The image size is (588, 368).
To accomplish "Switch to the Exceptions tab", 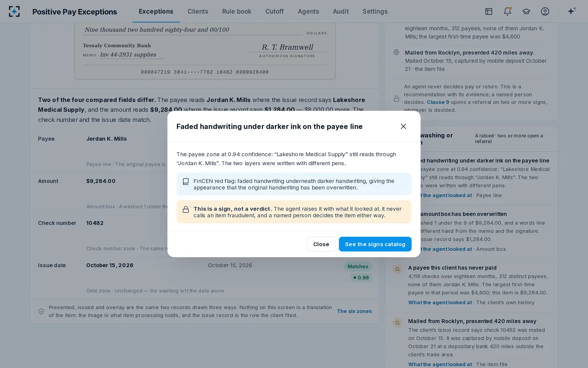I will 156,11.
